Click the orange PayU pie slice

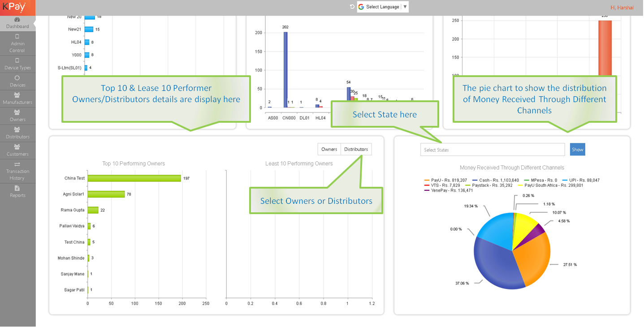click(532, 260)
